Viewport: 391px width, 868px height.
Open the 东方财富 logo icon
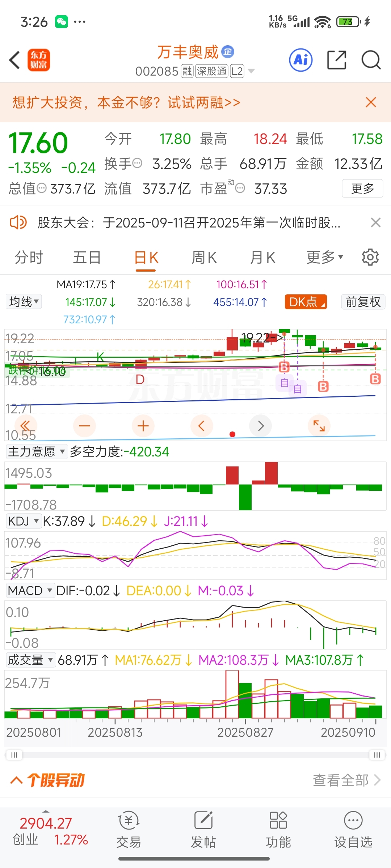pyautogui.click(x=39, y=60)
